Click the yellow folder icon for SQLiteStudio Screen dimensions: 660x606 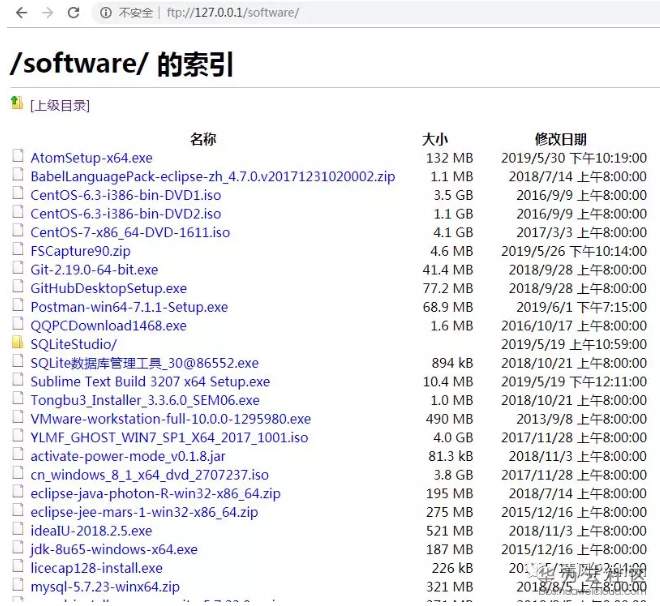pos(17,342)
